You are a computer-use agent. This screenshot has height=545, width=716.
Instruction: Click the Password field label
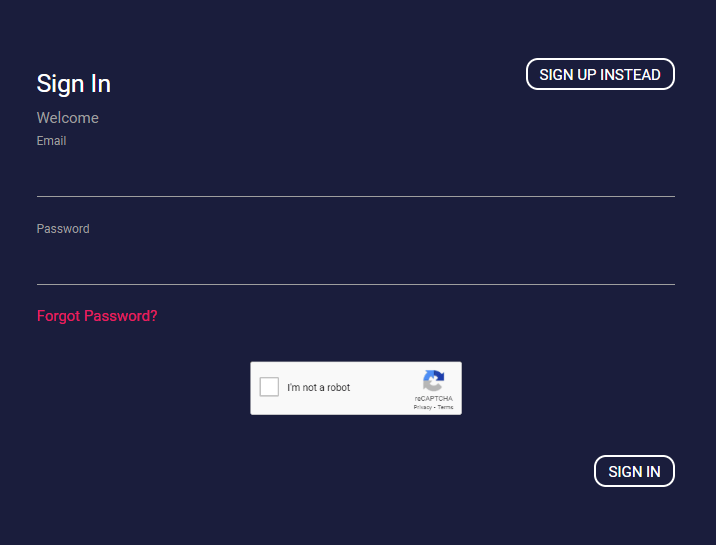(63, 229)
